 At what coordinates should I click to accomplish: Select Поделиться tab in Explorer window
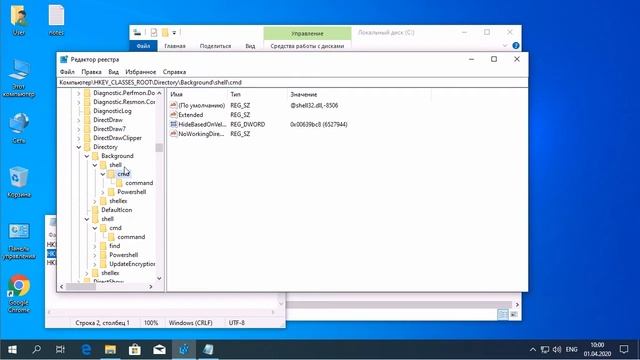pos(216,46)
